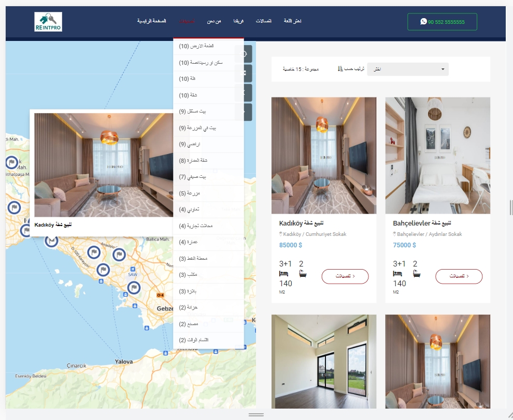
Task: Open the empty room with glass doors photo
Action: pyautogui.click(x=324, y=361)
